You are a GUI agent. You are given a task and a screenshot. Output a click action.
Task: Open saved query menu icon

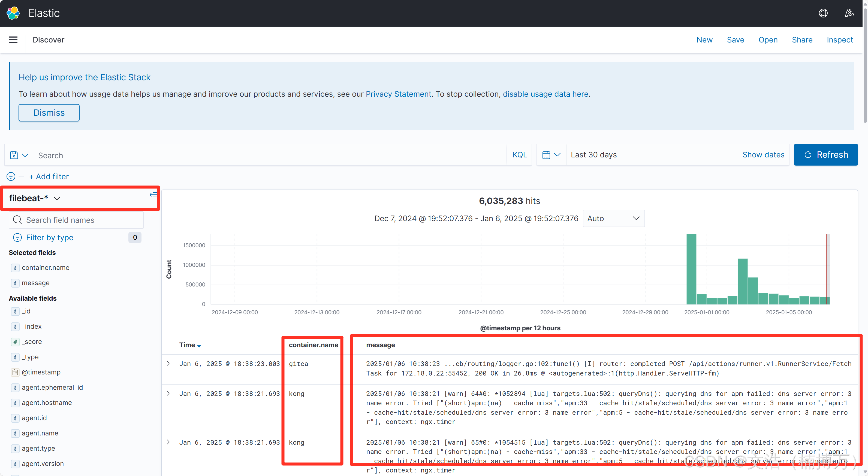point(19,155)
